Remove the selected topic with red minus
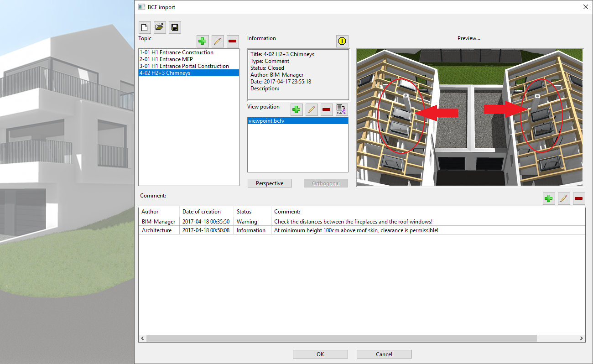The width and height of the screenshot is (593, 364). point(233,42)
